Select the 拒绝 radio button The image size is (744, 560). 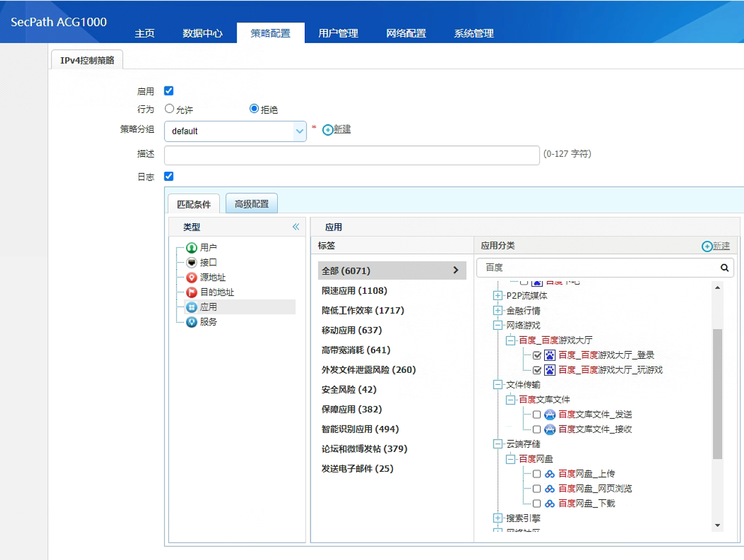[x=254, y=108]
